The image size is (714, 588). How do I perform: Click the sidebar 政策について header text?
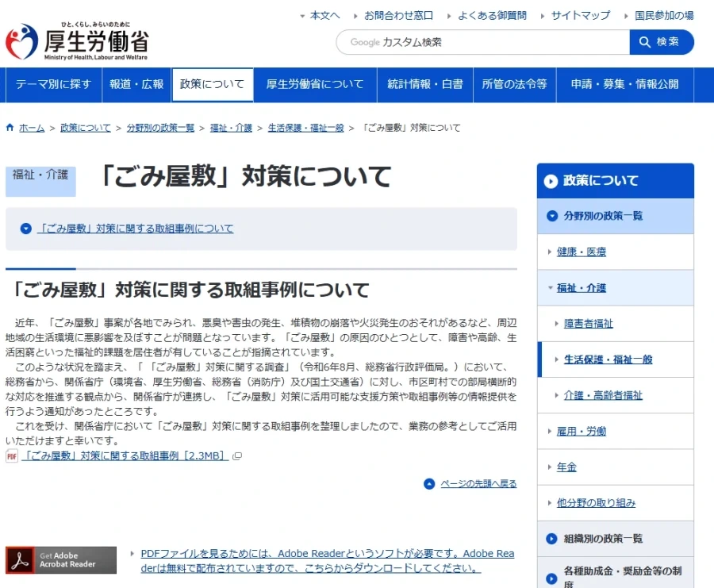pos(601,181)
